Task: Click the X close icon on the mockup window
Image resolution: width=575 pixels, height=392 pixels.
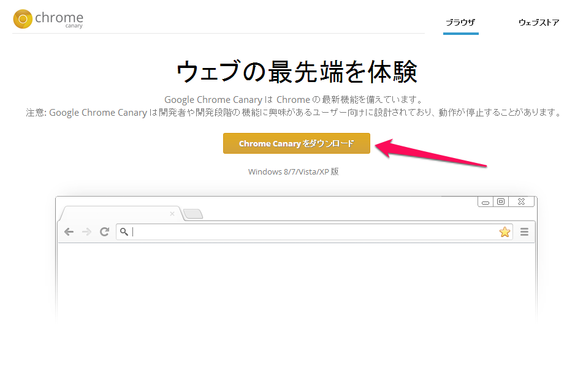Action: pyautogui.click(x=521, y=201)
